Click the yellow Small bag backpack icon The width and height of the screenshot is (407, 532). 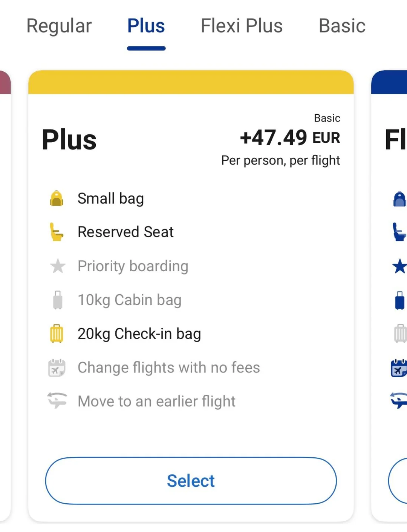57,198
